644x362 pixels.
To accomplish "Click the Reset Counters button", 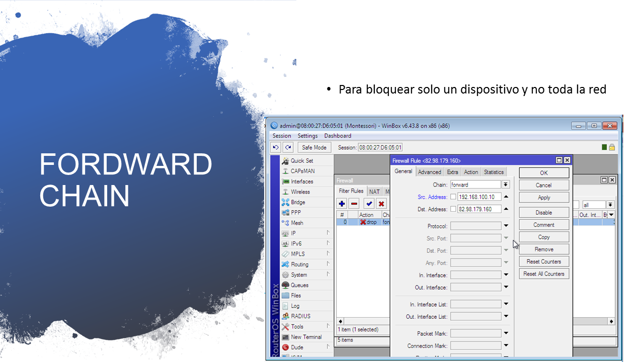I will click(x=544, y=261).
